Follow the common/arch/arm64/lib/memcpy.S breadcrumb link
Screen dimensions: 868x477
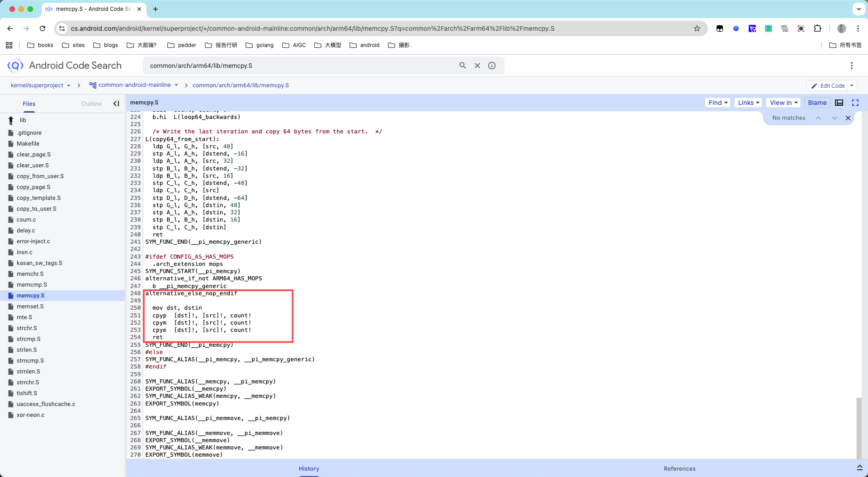pos(241,85)
